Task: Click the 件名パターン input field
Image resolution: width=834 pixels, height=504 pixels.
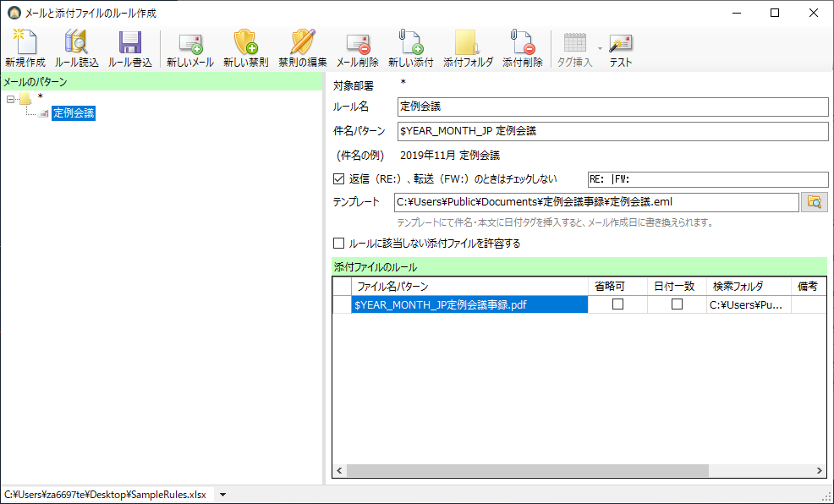Action: (612, 131)
